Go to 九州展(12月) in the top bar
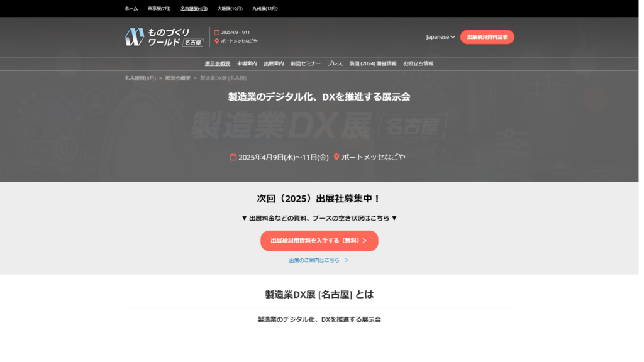 265,9
